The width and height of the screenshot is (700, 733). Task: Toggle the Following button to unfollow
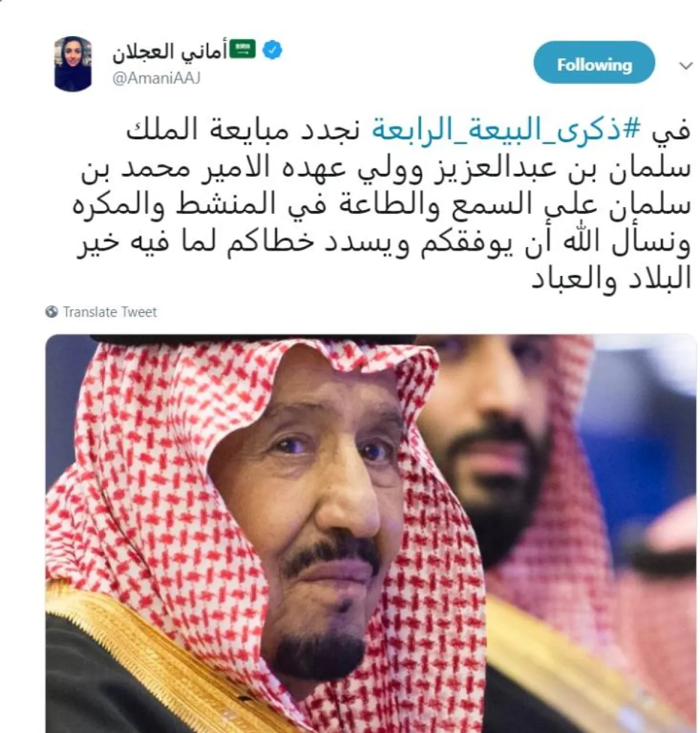coord(594,63)
